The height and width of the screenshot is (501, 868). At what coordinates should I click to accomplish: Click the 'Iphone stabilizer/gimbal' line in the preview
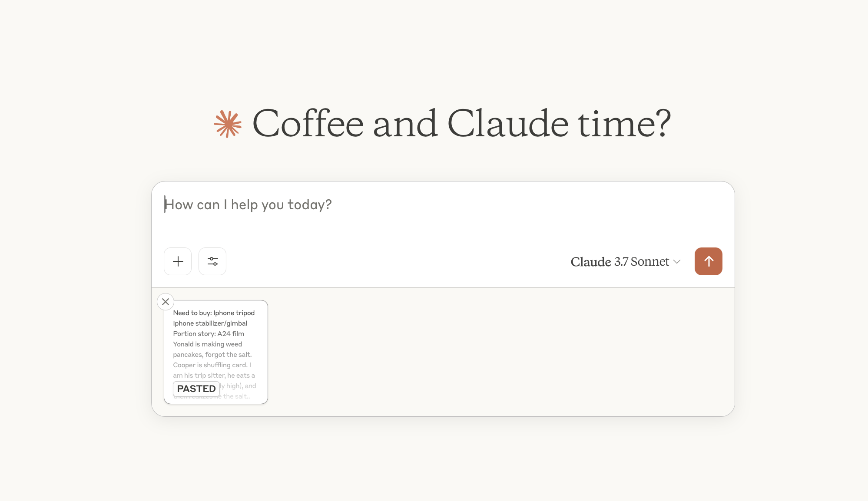210,323
